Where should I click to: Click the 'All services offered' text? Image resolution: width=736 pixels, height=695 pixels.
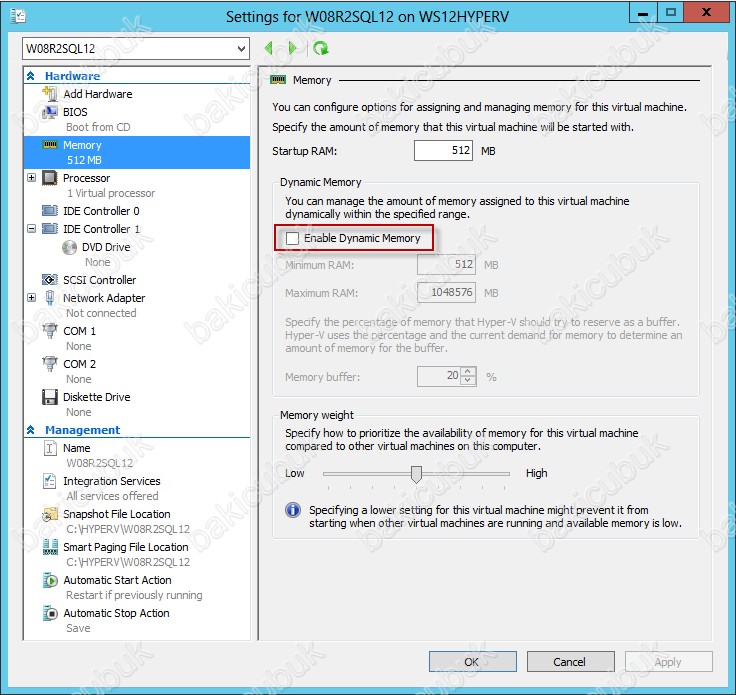[112, 496]
